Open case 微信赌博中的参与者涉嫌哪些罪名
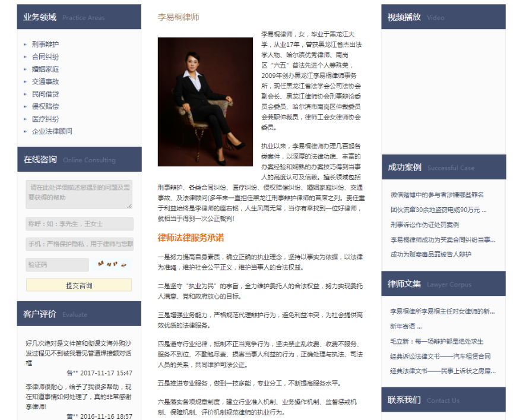This screenshot has width=529, height=420. coord(437,195)
